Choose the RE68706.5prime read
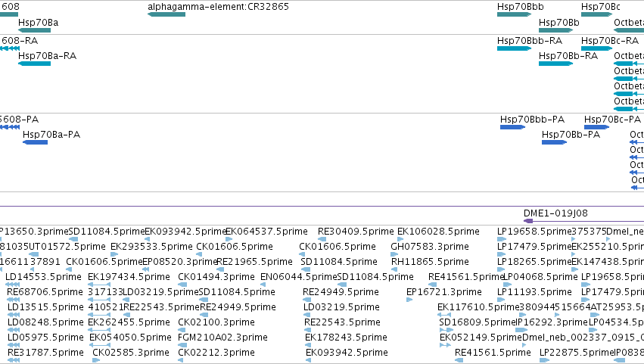Image resolution: width=644 pixels, height=364 pixels. (x=14, y=300)
